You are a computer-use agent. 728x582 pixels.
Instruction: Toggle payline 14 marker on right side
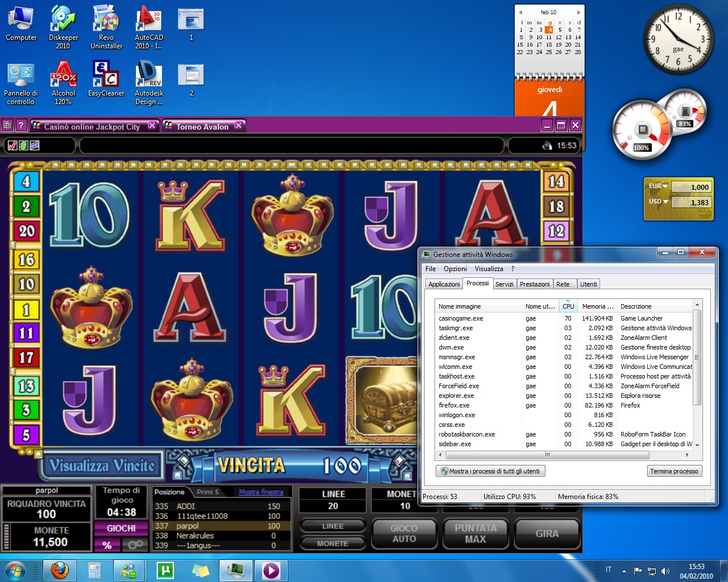tap(556, 181)
